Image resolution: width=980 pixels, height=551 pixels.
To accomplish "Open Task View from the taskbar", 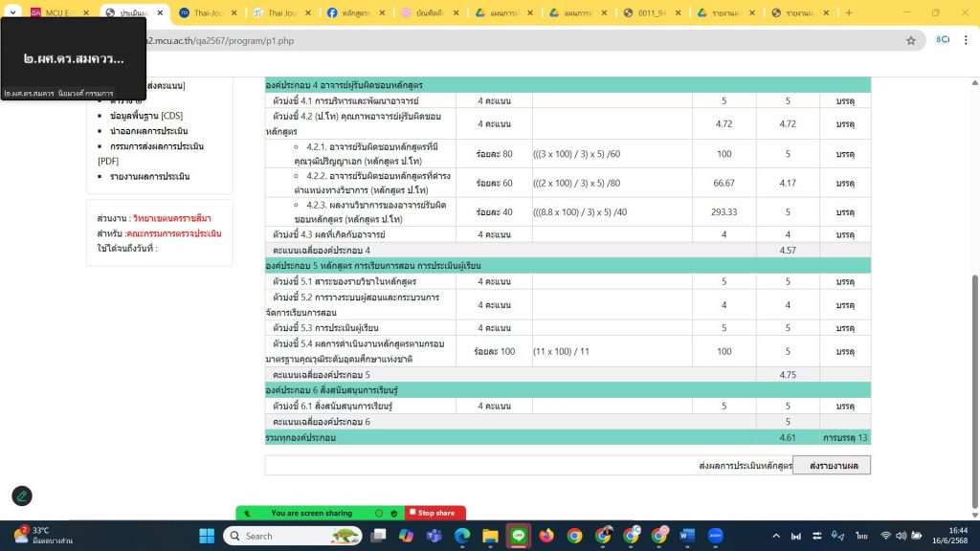I will tap(378, 536).
